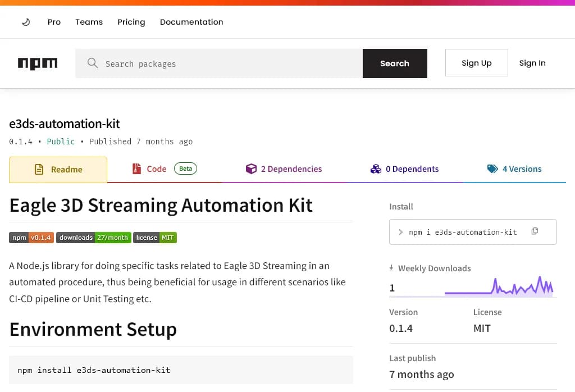The width and height of the screenshot is (575, 392).
Task: Open the 0 Dependents tab
Action: pyautogui.click(x=404, y=168)
